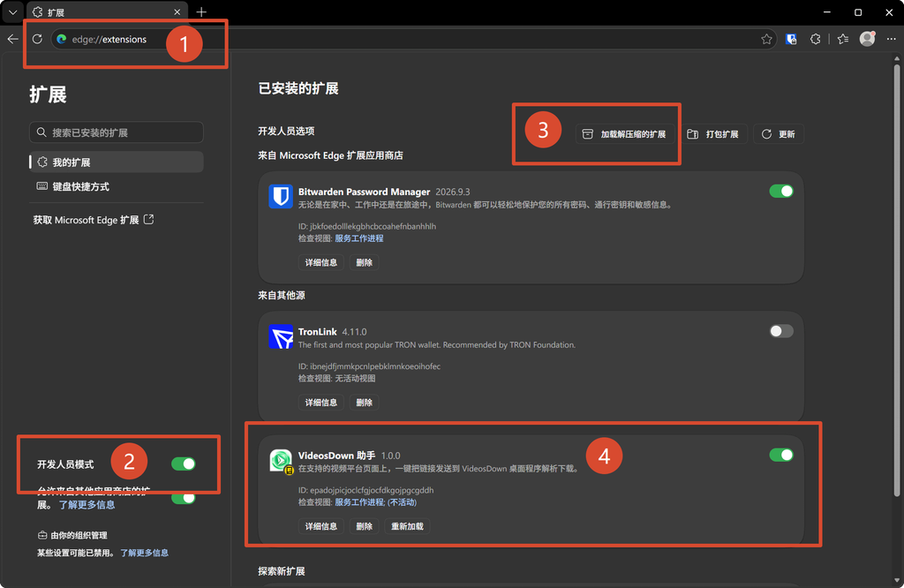Screen dimensions: 904x588
Task: Click the TronLink icon
Action: click(x=281, y=336)
